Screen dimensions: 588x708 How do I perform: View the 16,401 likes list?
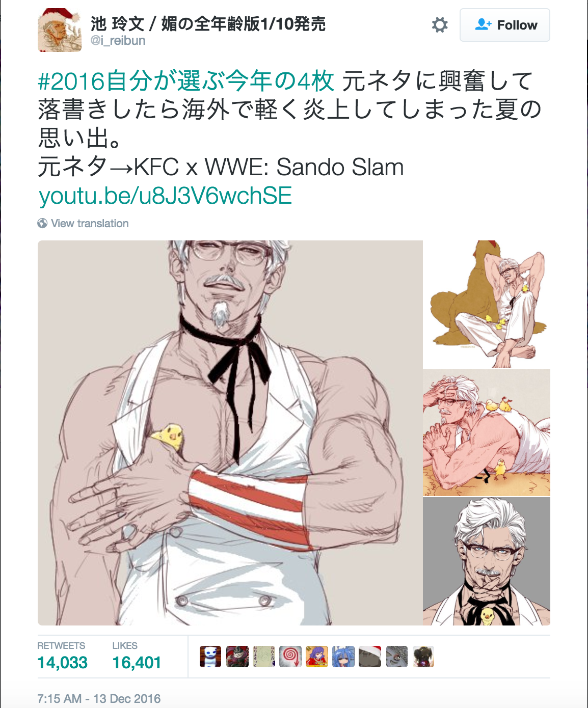pos(137,657)
